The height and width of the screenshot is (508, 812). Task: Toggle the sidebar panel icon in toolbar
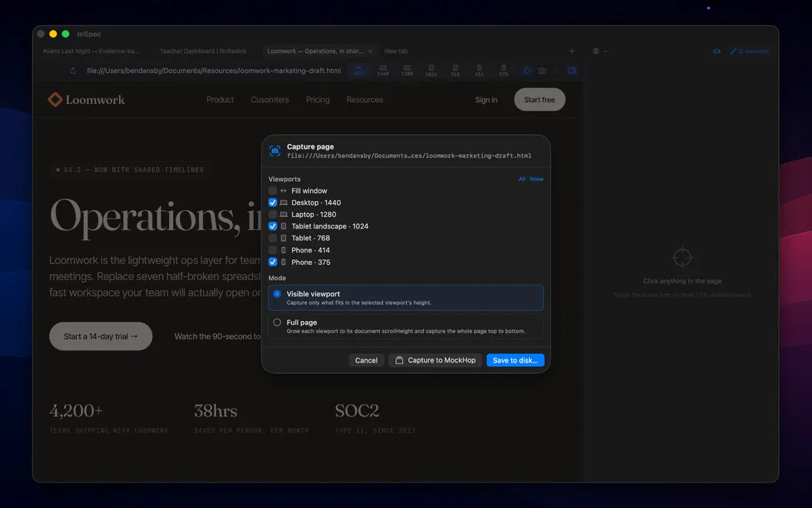pos(572,71)
